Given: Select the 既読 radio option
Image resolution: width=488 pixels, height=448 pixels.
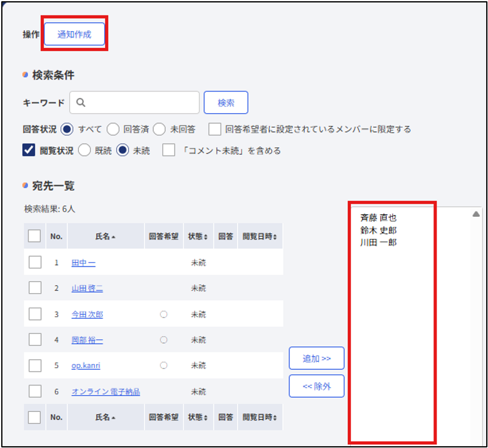Looking at the screenshot, I should (x=84, y=150).
